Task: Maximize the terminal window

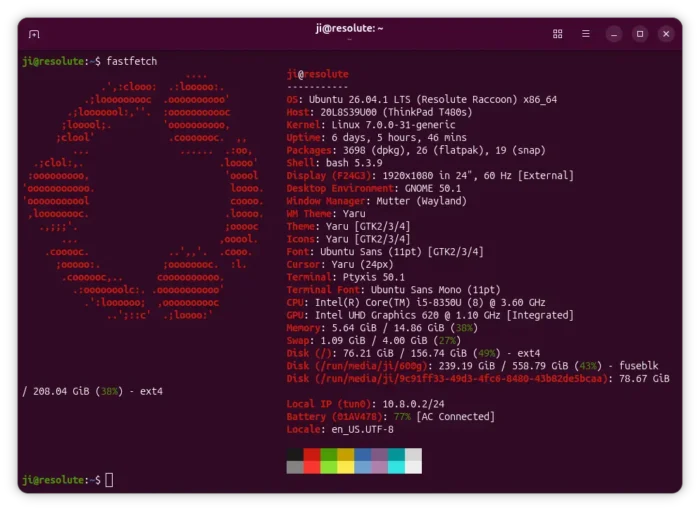Action: (x=640, y=34)
